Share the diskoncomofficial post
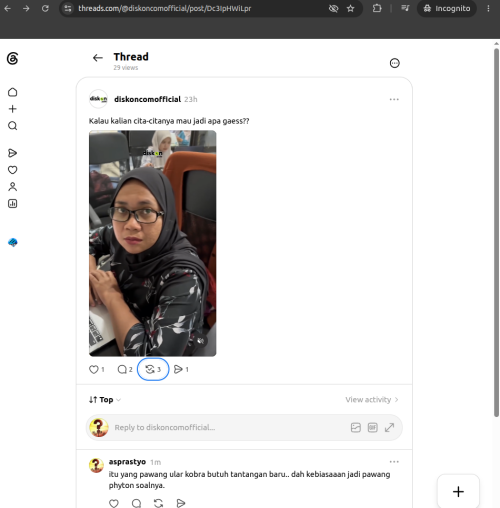 [181, 369]
